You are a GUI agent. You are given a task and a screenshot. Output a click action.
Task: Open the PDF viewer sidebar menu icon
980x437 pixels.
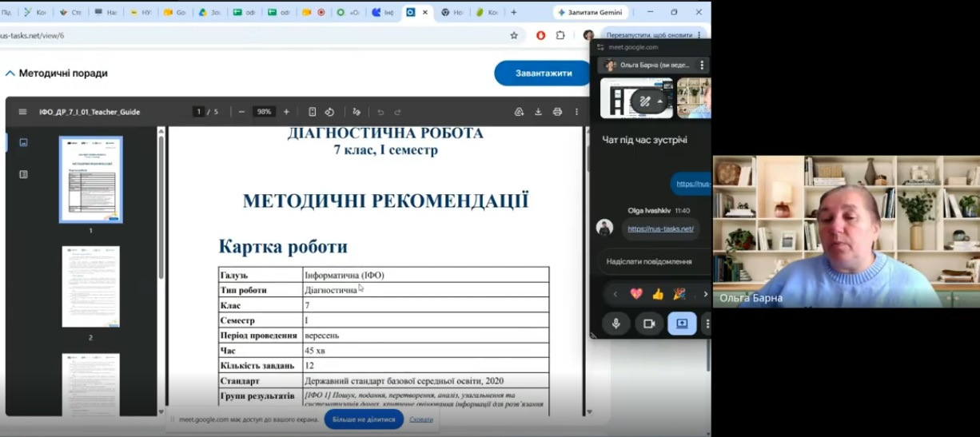pos(22,112)
